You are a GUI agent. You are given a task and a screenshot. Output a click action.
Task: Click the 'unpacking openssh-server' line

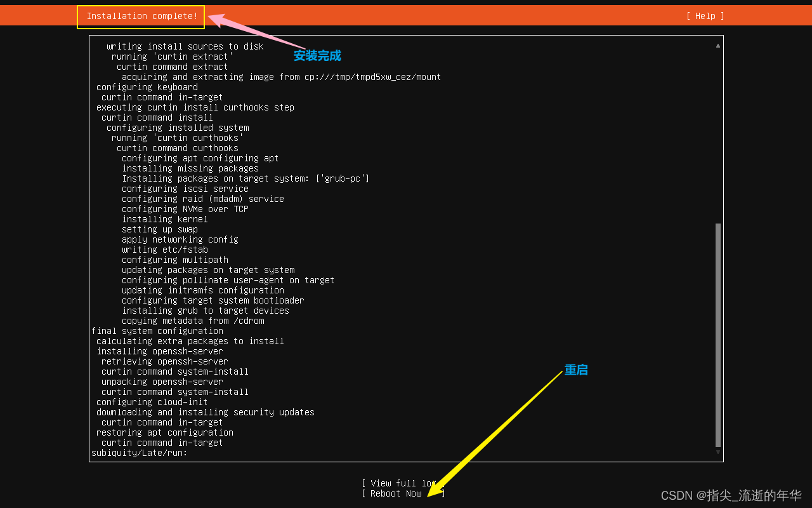[162, 382]
